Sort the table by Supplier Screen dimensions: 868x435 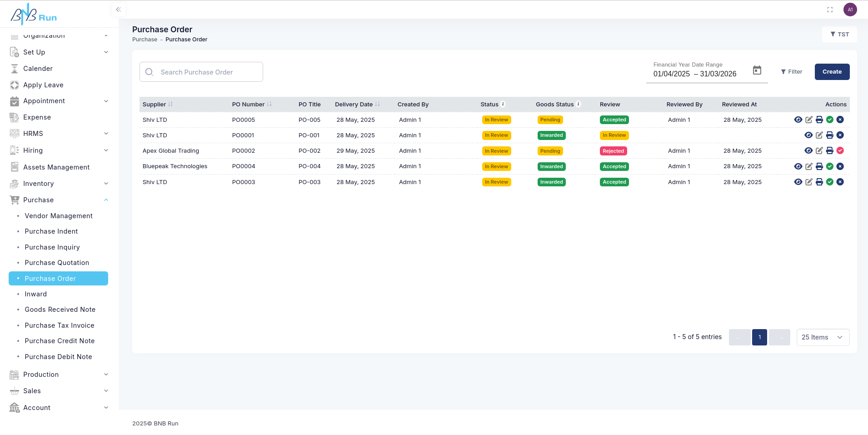point(170,104)
